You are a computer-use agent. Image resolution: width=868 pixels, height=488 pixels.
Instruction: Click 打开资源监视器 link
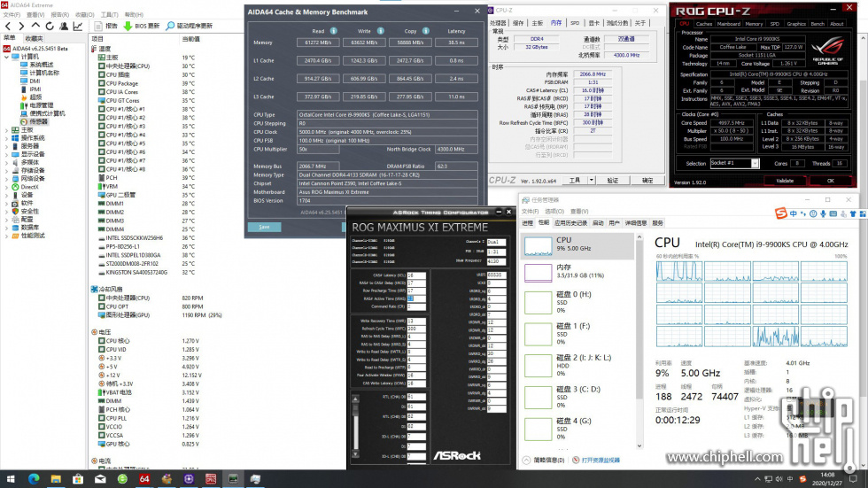click(x=601, y=461)
